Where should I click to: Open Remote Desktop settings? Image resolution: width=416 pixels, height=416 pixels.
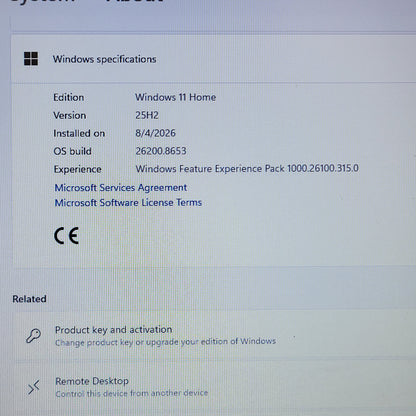[x=214, y=387]
